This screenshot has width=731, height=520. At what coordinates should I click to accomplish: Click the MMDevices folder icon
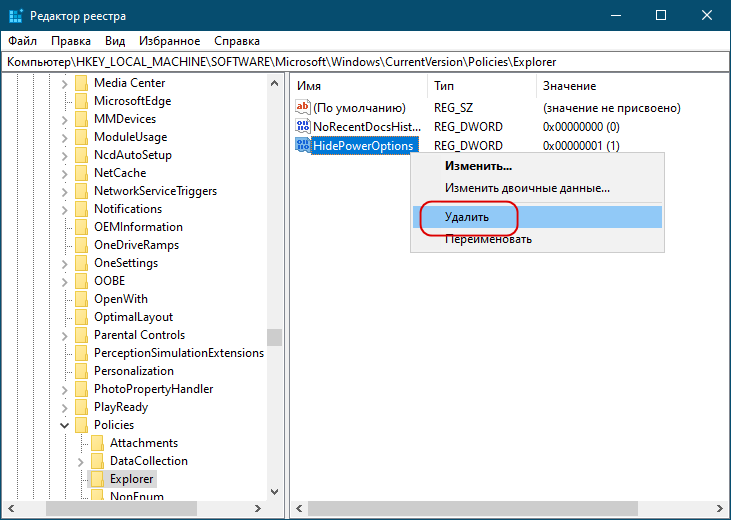pyautogui.click(x=81, y=119)
